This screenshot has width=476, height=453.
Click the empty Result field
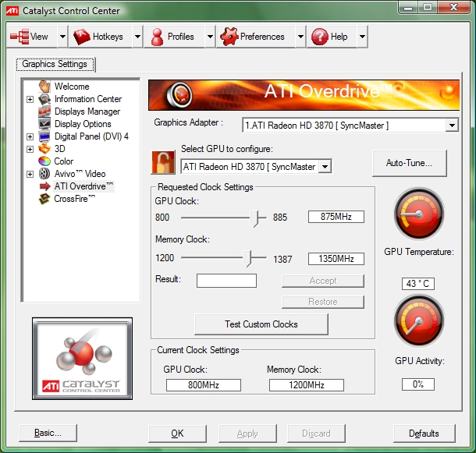pyautogui.click(x=226, y=281)
